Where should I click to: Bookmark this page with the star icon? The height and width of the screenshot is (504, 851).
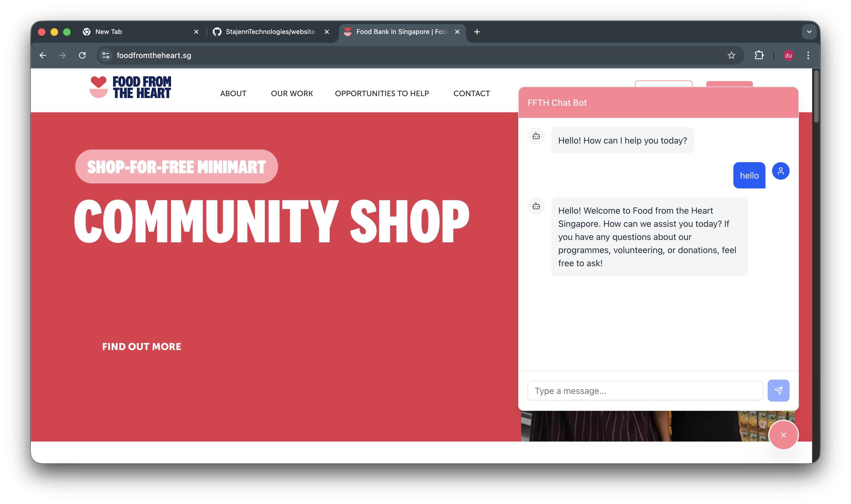731,55
